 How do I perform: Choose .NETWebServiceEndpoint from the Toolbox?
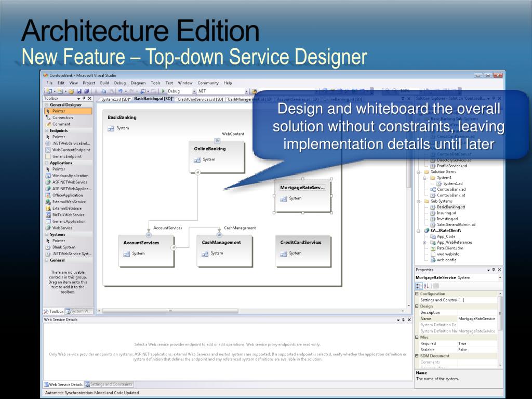click(x=68, y=143)
